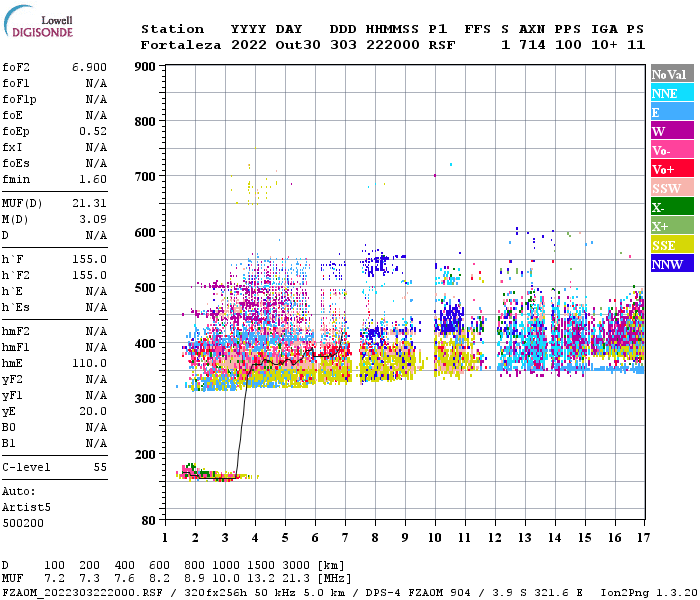Click the Fortaleza station name

tap(181, 45)
